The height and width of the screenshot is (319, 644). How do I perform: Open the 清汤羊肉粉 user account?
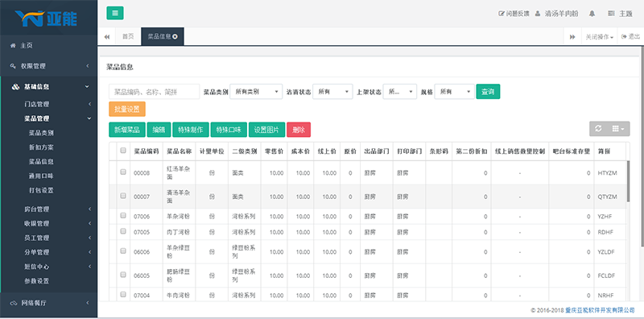[556, 14]
